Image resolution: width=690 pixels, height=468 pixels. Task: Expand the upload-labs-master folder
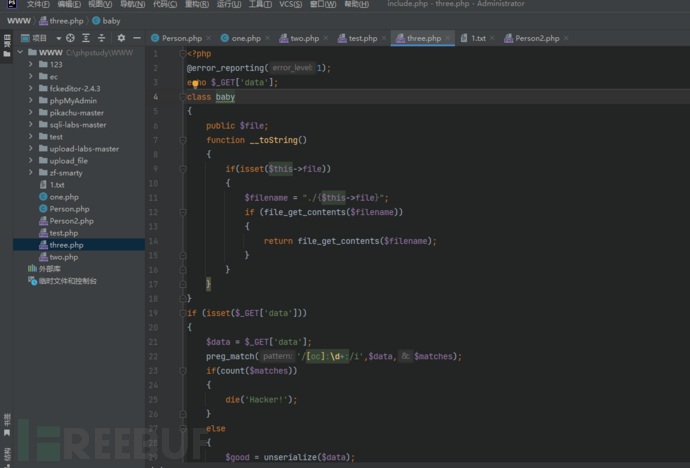31,149
